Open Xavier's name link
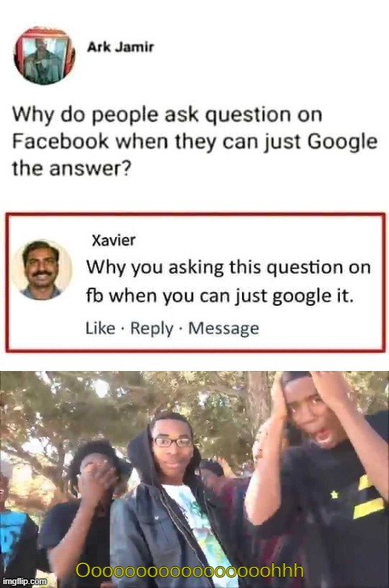This screenshot has height=588, width=389. point(114,240)
